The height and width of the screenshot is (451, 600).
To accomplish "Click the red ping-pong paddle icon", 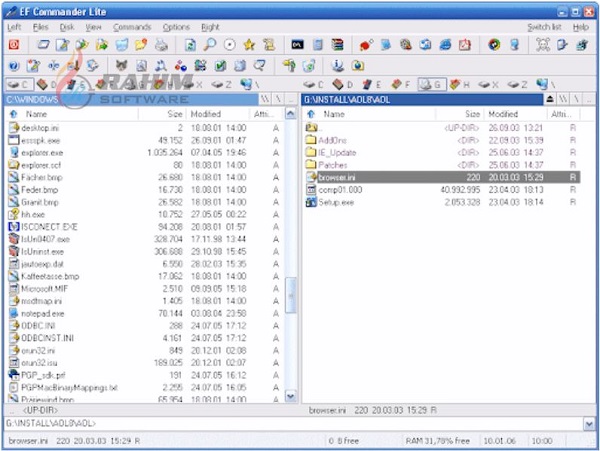I will pyautogui.click(x=366, y=45).
